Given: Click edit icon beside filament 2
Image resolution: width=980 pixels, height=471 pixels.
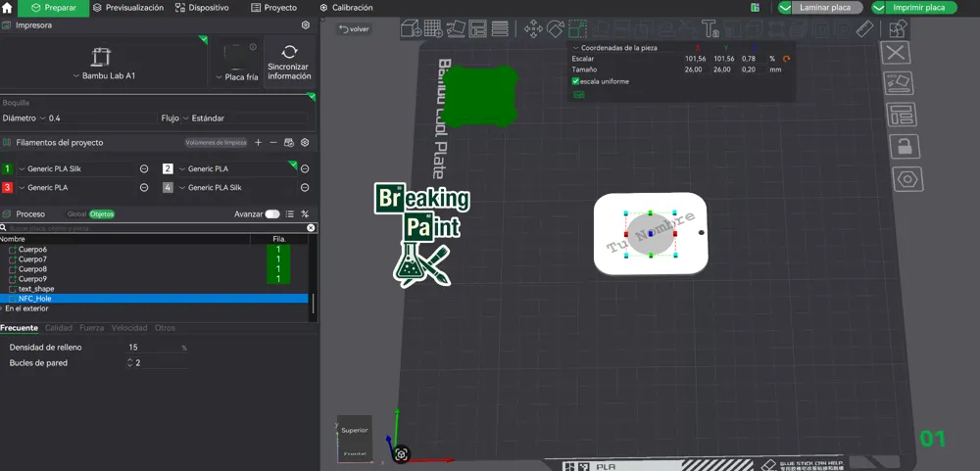Looking at the screenshot, I should point(305,168).
